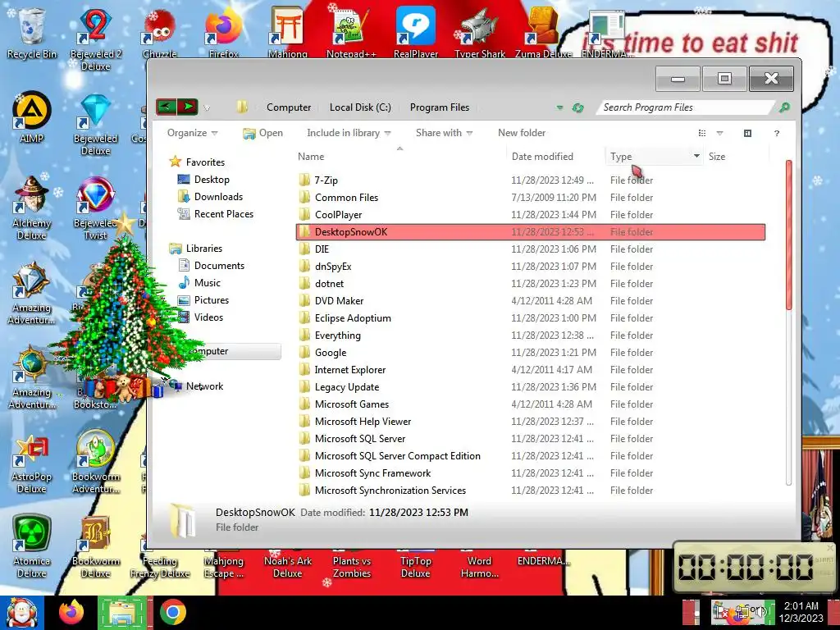Open the Santa Start button

tap(21, 613)
